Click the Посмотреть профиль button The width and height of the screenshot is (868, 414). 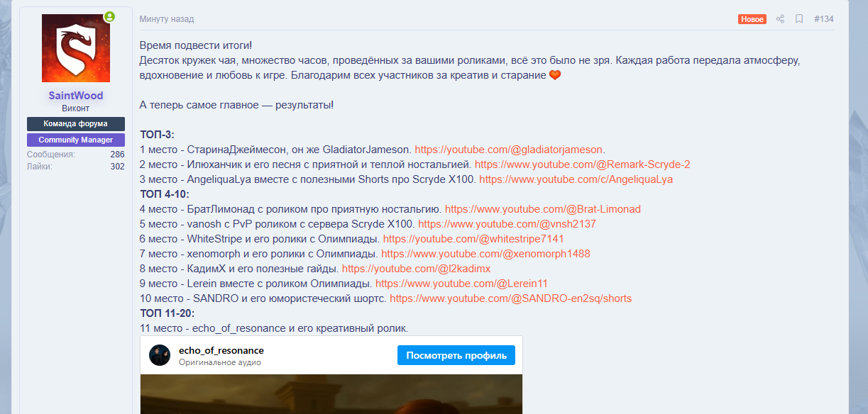pyautogui.click(x=456, y=356)
